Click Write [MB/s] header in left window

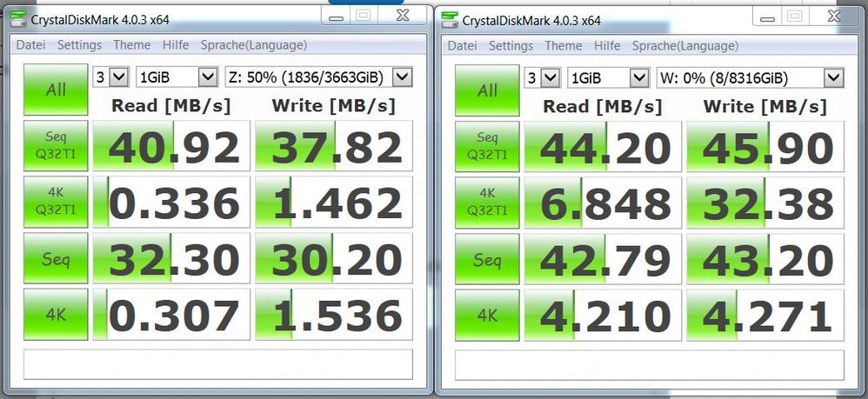point(334,105)
